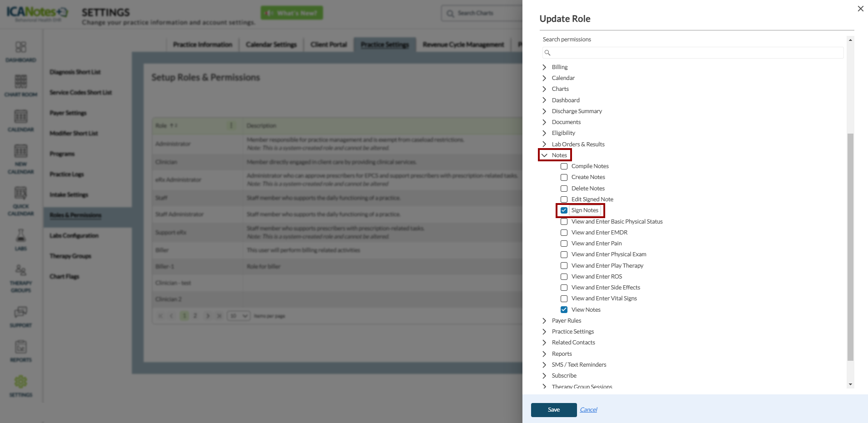
Task: Expand the Documents permissions group
Action: click(544, 122)
